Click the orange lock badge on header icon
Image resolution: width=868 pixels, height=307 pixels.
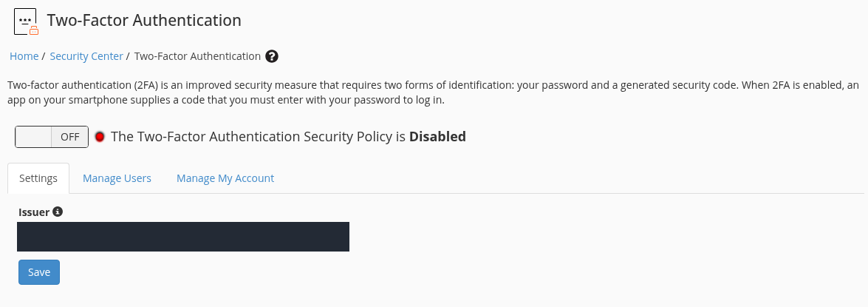click(34, 30)
